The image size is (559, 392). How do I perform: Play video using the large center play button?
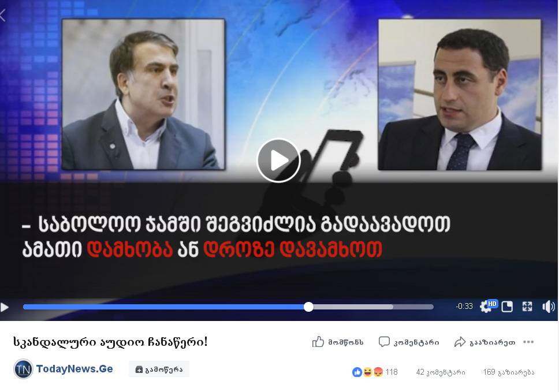point(278,160)
